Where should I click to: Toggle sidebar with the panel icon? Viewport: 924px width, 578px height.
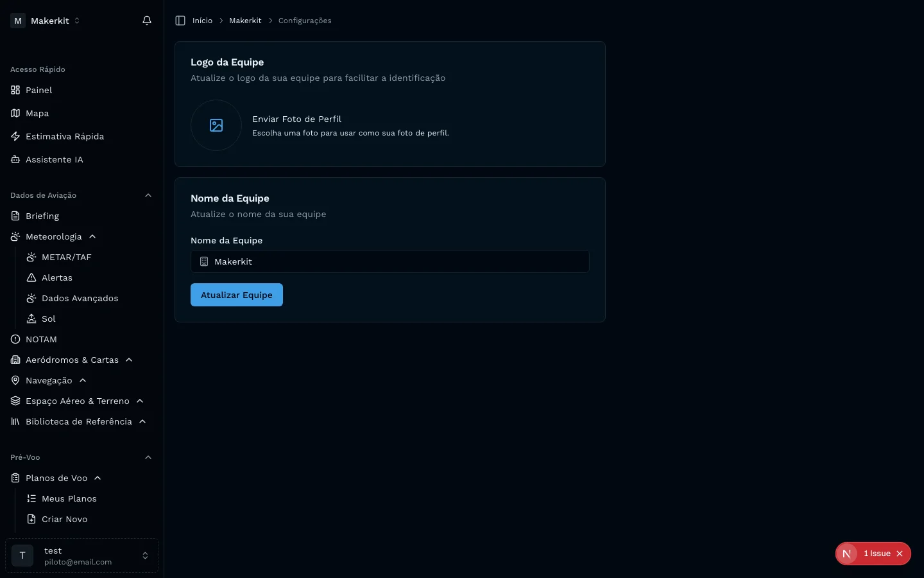click(180, 21)
